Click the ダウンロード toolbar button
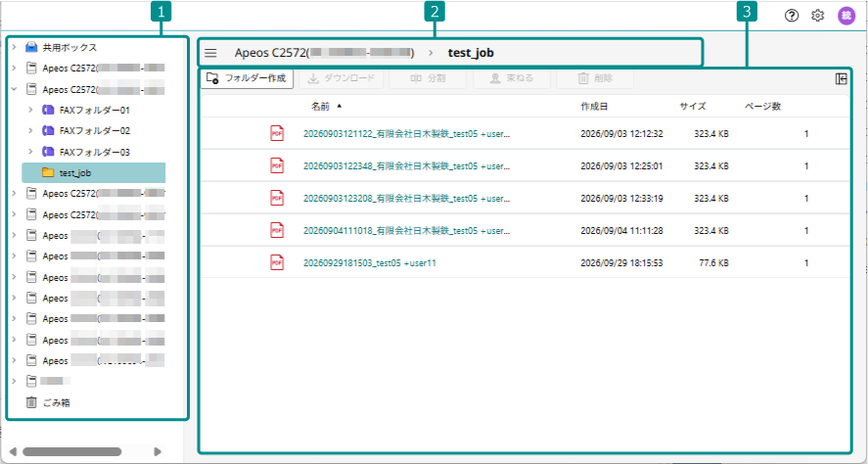The width and height of the screenshot is (868, 464). tap(342, 78)
